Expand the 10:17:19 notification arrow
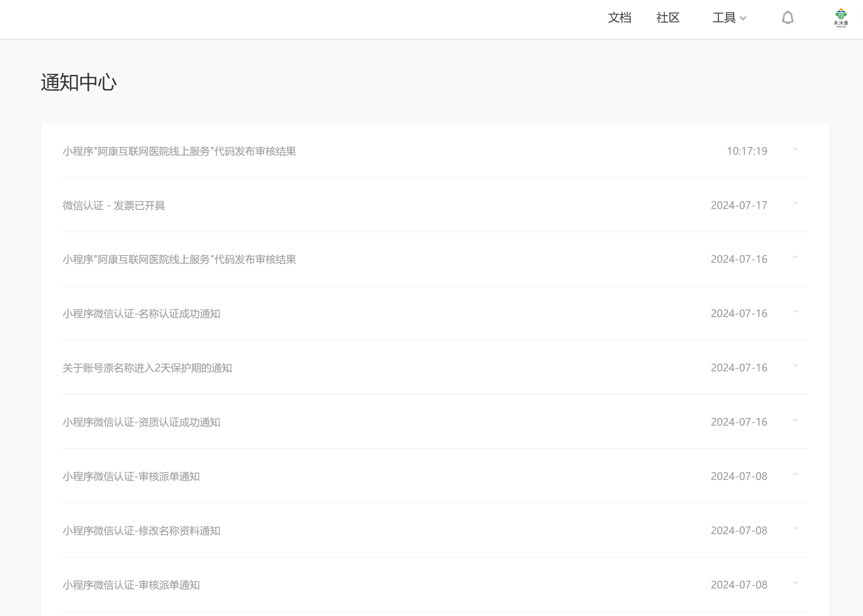The height and width of the screenshot is (616, 863). coord(795,149)
